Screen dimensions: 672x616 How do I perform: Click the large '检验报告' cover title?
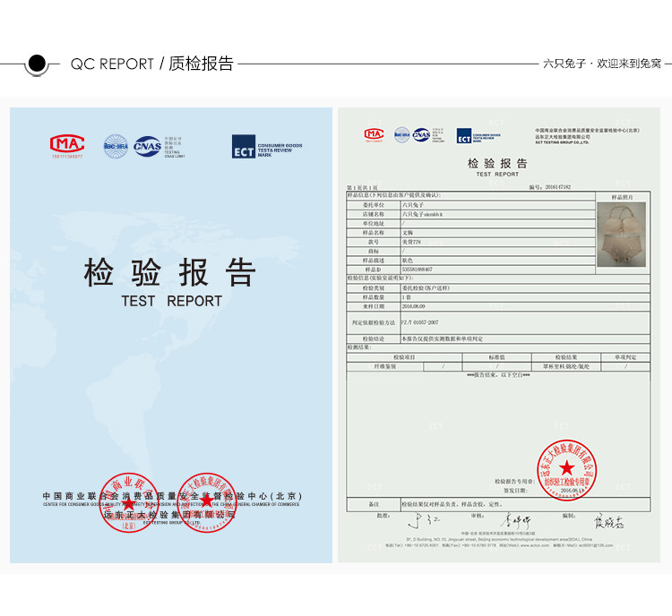(170, 272)
